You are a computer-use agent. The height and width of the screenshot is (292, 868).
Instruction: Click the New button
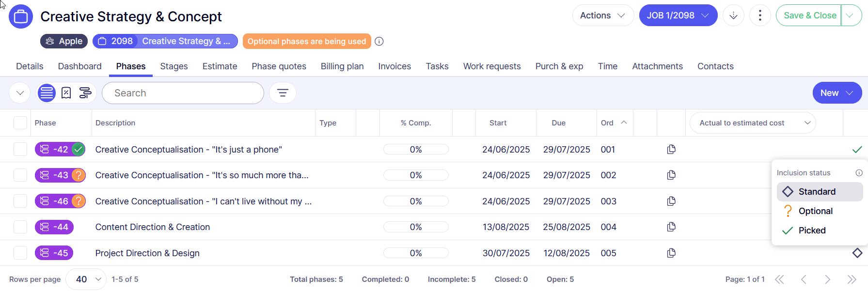[836, 93]
